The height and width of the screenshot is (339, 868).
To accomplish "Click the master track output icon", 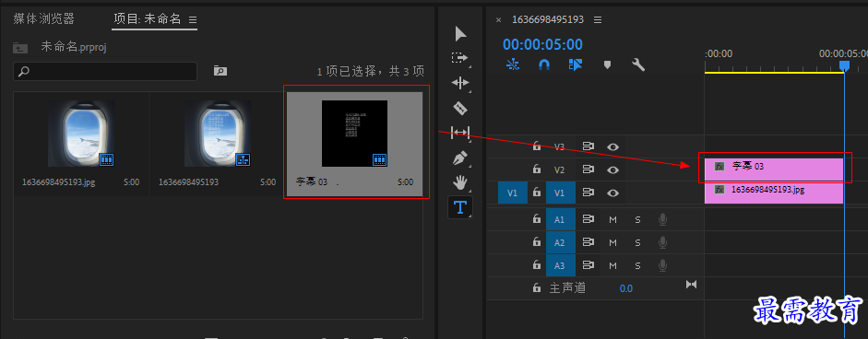I will [x=692, y=285].
